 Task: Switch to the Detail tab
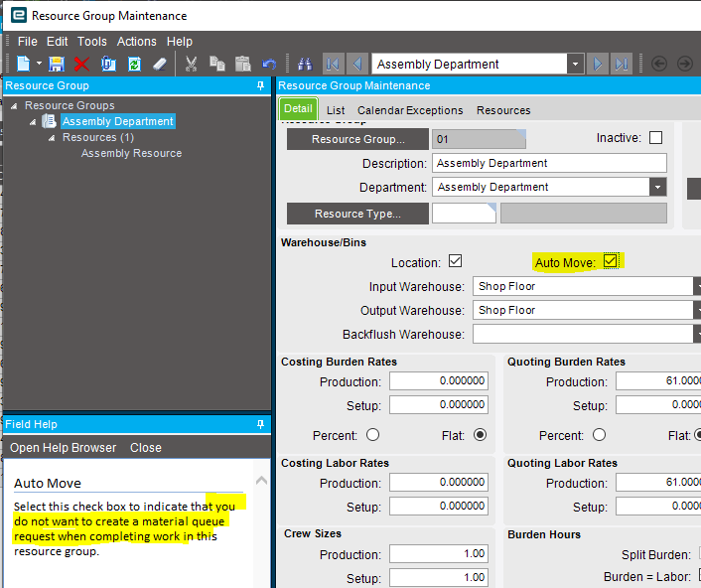[x=298, y=108]
